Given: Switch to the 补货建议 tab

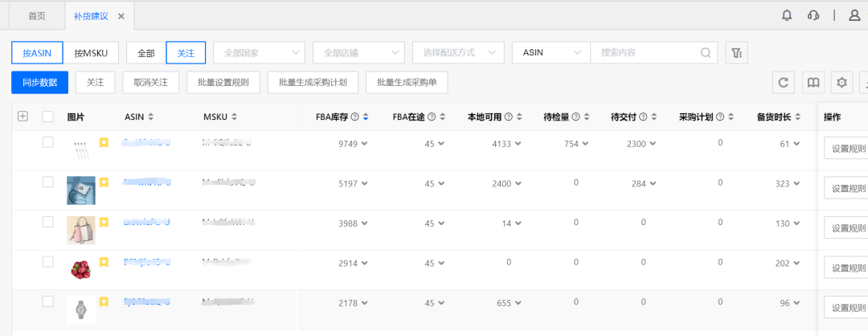Looking at the screenshot, I should tap(91, 16).
